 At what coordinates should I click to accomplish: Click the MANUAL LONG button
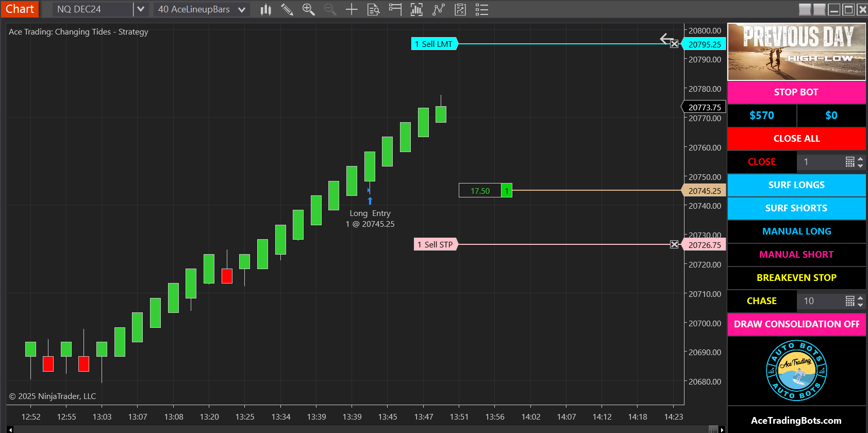(x=796, y=231)
